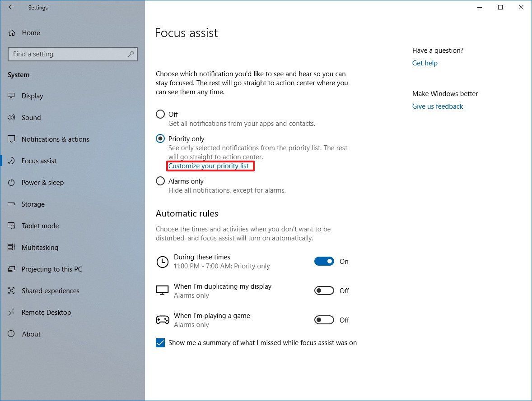
Task: Select the Power & sleep icon
Action: pyautogui.click(x=12, y=182)
